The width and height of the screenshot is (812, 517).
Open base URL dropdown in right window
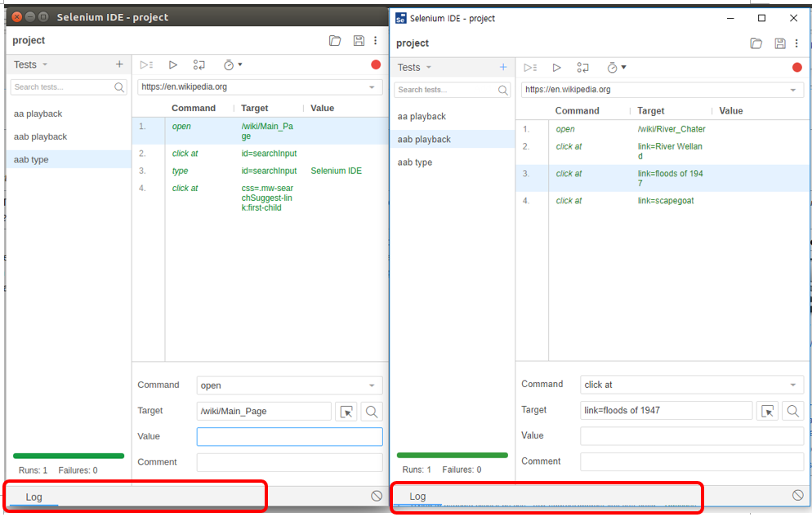[x=793, y=90]
